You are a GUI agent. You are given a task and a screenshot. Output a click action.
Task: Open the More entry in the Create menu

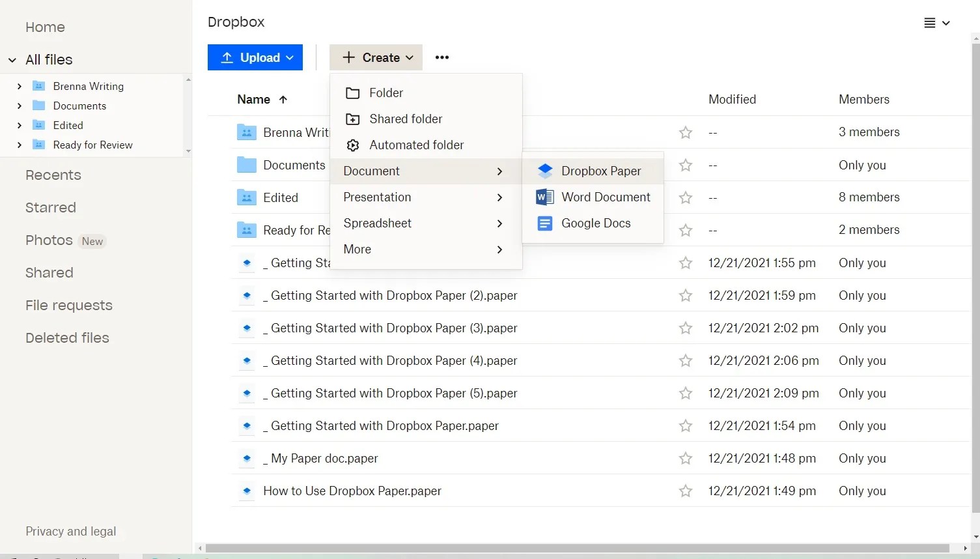[357, 249]
